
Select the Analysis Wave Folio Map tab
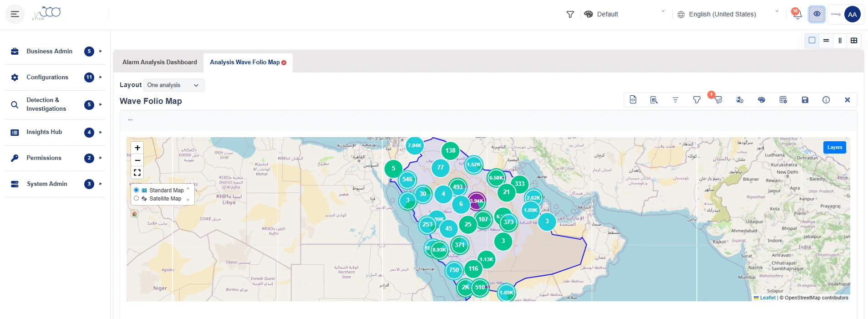pyautogui.click(x=244, y=62)
